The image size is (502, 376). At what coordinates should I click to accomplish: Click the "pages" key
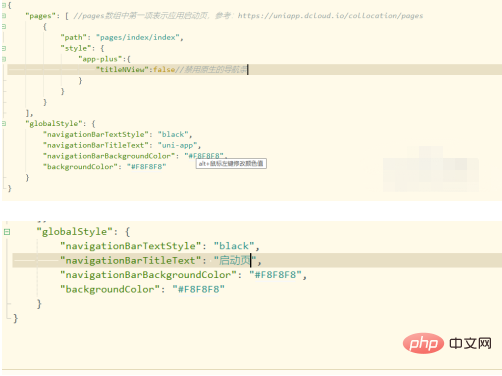[41, 16]
